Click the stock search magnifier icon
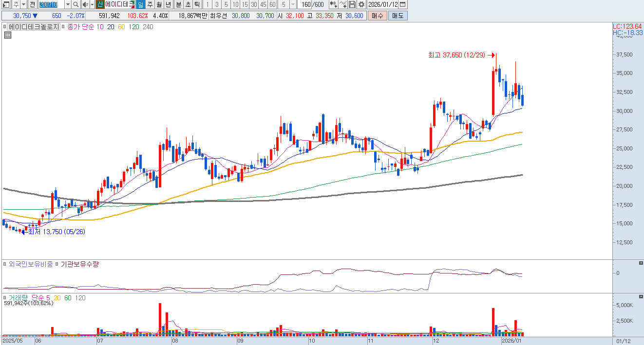Image resolution: width=644 pixels, height=345 pixels. click(x=76, y=4)
